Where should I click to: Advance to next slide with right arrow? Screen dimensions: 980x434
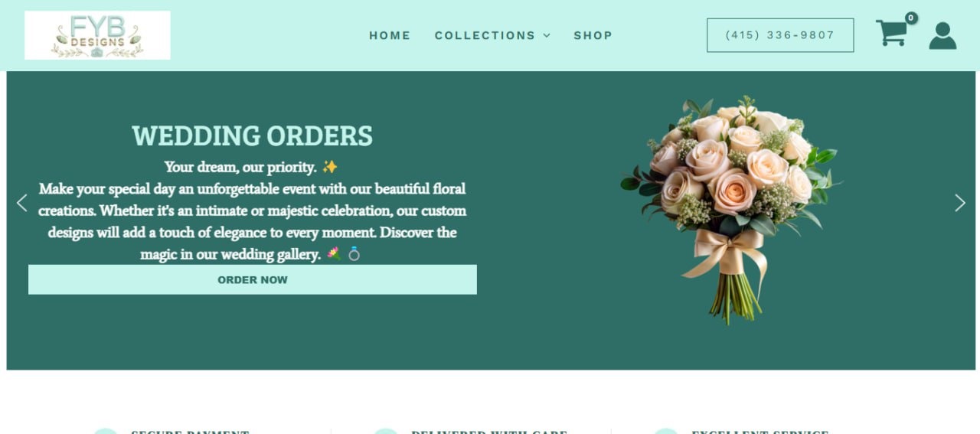tap(959, 203)
